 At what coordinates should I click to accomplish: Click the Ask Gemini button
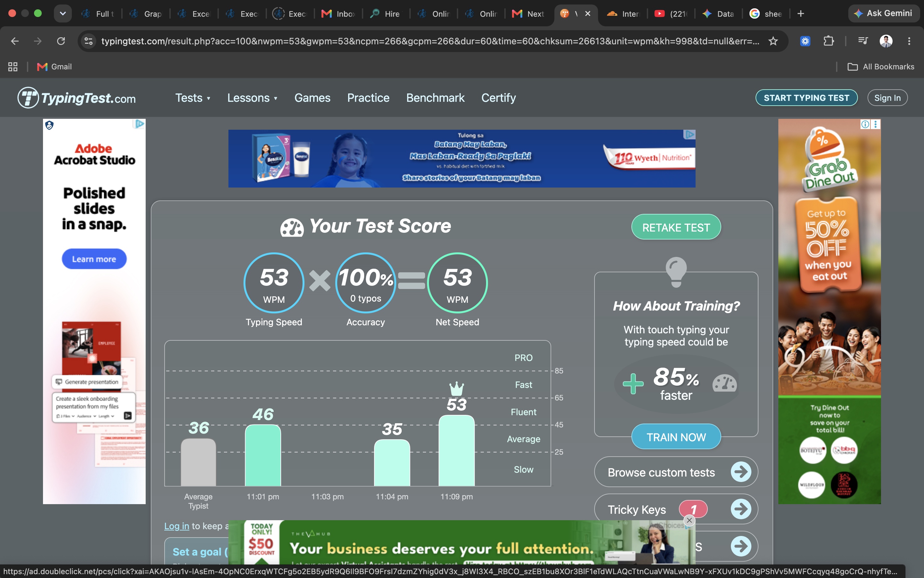coord(884,13)
